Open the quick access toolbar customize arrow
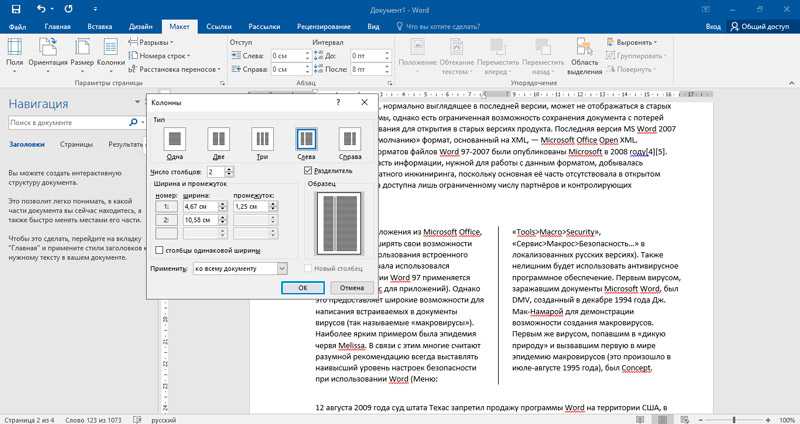 (96, 9)
